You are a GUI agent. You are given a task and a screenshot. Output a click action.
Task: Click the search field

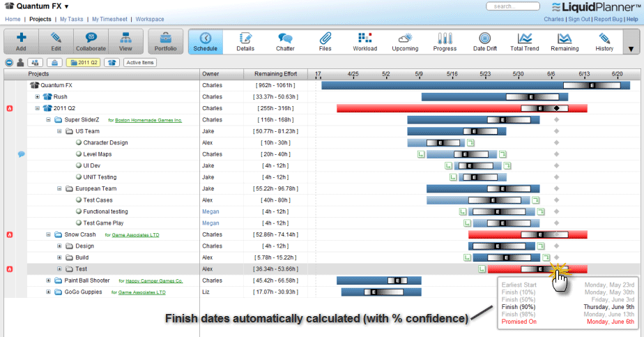(x=512, y=6)
